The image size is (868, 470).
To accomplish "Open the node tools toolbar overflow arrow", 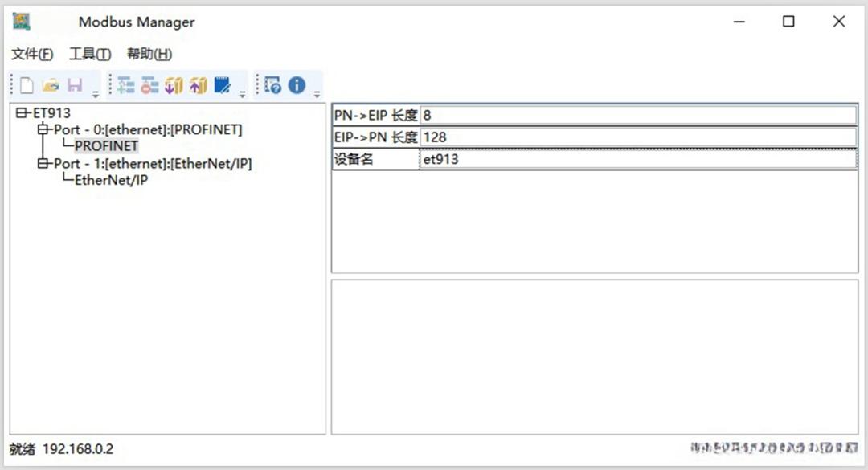I will (242, 95).
